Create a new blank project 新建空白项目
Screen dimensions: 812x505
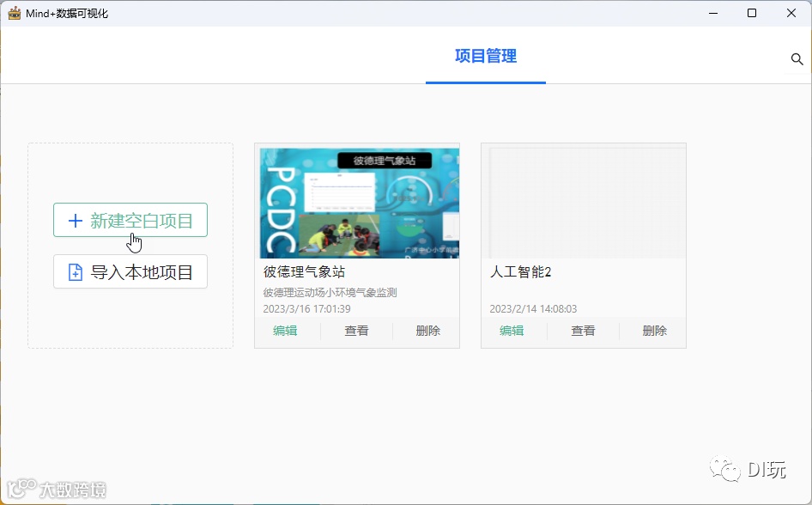130,220
